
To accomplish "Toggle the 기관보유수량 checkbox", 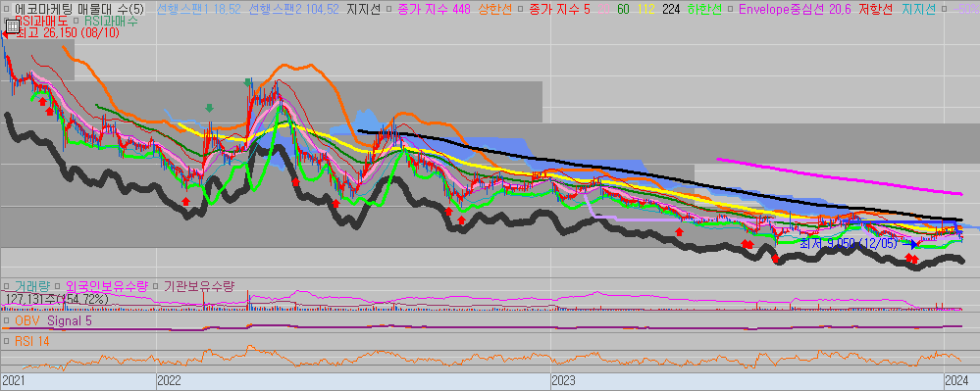I will click(x=156, y=287).
